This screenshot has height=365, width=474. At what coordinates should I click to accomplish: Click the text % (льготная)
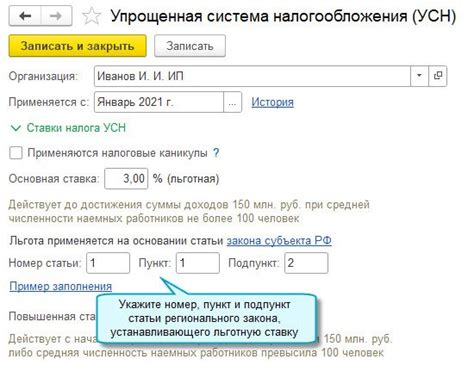click(186, 179)
